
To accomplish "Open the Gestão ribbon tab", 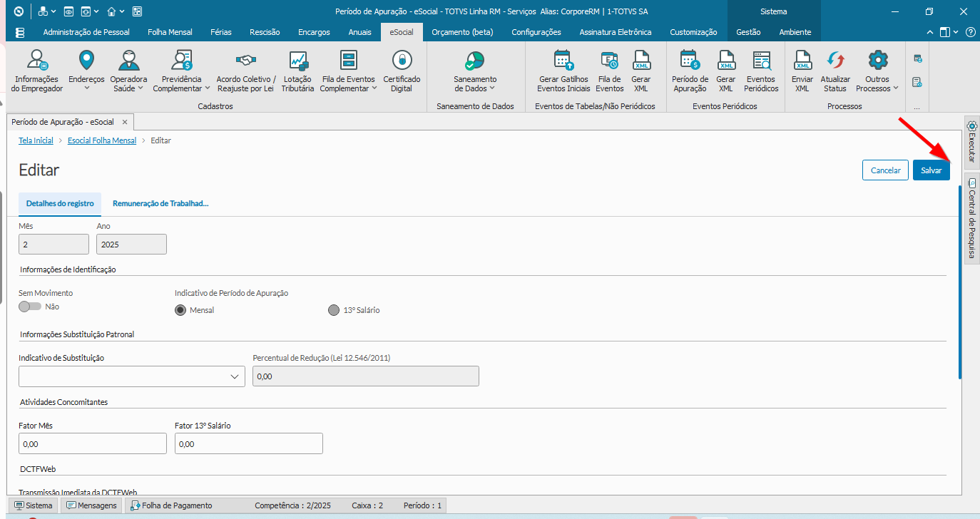I will pyautogui.click(x=749, y=32).
